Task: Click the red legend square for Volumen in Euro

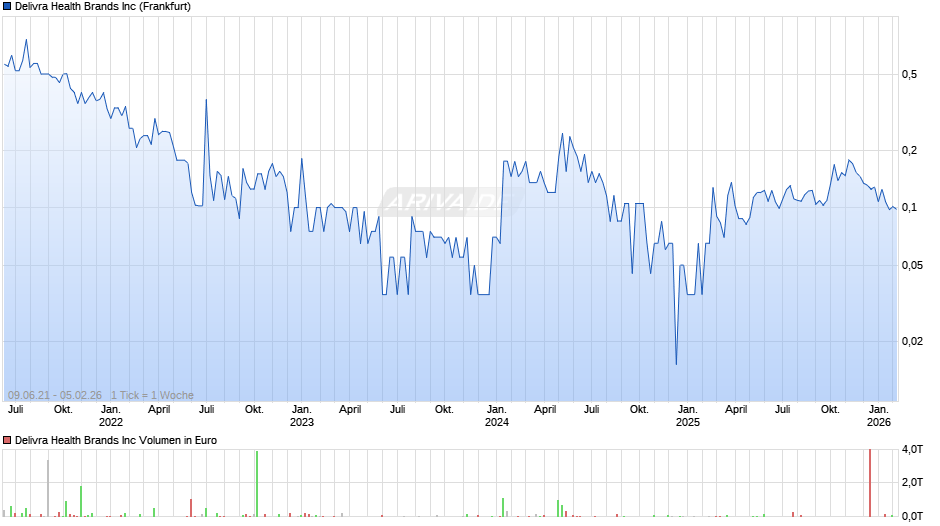Action: point(7,440)
